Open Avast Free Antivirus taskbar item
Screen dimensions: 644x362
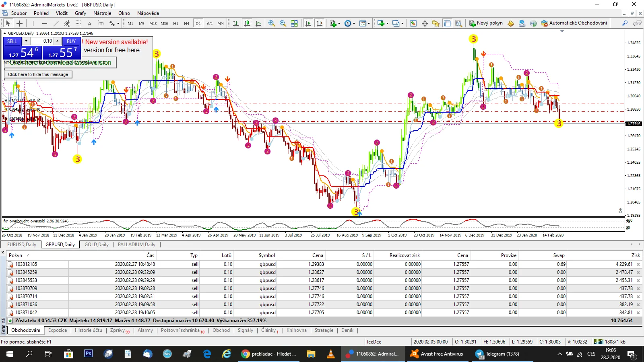point(437,354)
